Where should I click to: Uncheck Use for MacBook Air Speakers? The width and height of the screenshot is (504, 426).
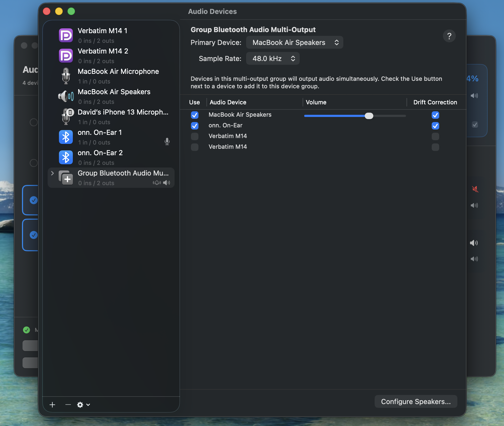click(195, 115)
